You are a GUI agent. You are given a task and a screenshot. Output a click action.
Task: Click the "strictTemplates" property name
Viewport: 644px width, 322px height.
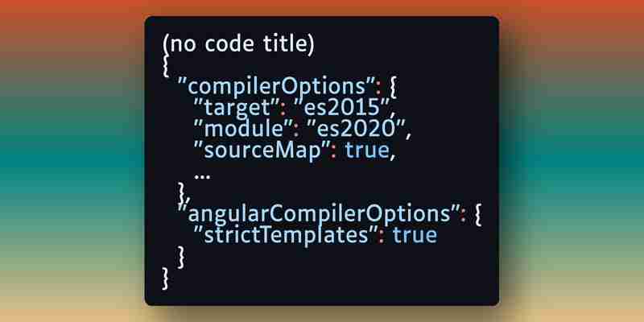pyautogui.click(x=285, y=236)
